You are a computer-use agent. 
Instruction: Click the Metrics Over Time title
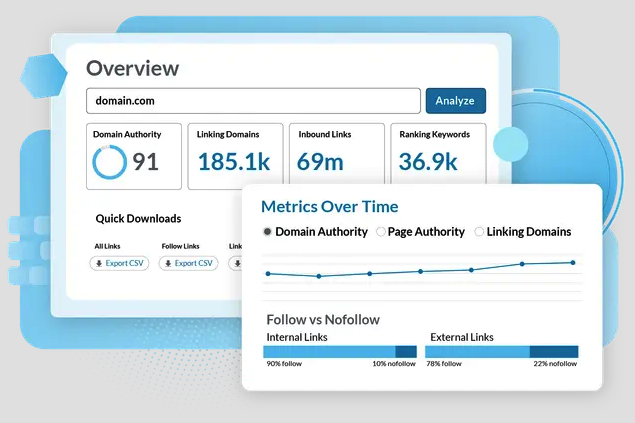[x=330, y=206]
